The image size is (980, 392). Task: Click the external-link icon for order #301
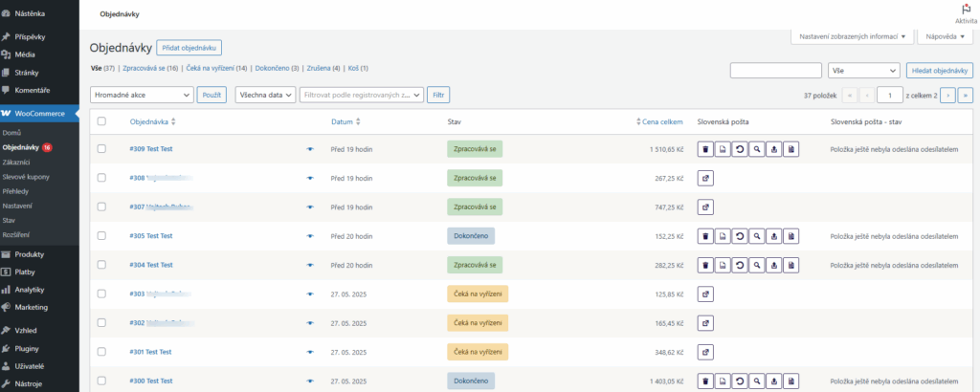click(x=705, y=352)
